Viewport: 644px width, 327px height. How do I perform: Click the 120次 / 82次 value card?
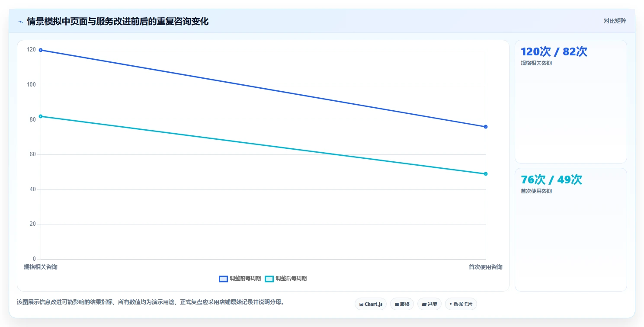coord(570,102)
